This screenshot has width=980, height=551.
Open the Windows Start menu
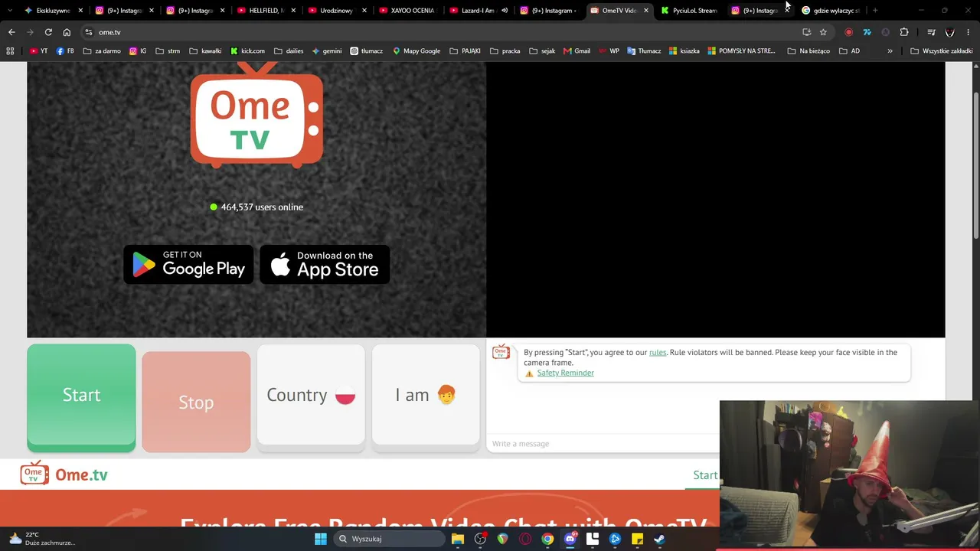click(321, 539)
